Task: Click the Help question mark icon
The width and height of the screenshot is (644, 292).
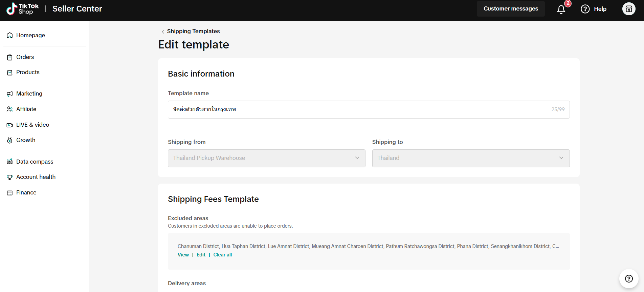Action: click(585, 9)
